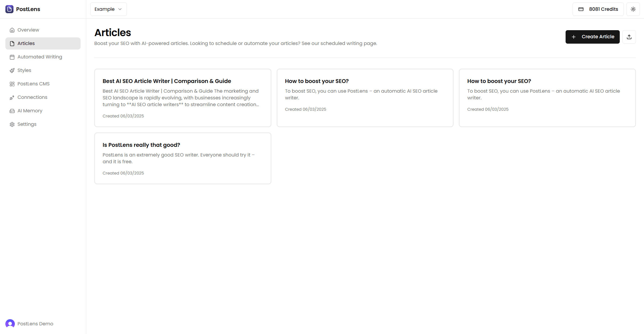Screen dimensions: 644x334
Task: Click the plus icon in Create Article
Action: (574, 37)
